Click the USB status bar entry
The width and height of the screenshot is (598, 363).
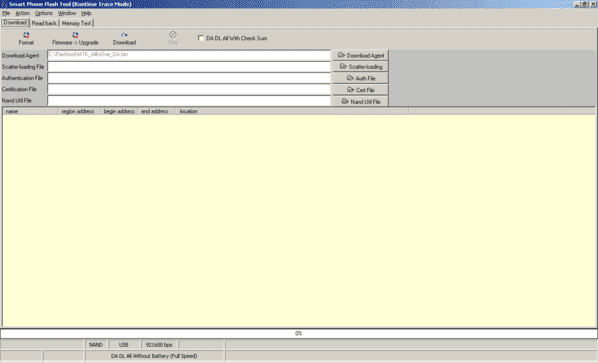point(124,345)
